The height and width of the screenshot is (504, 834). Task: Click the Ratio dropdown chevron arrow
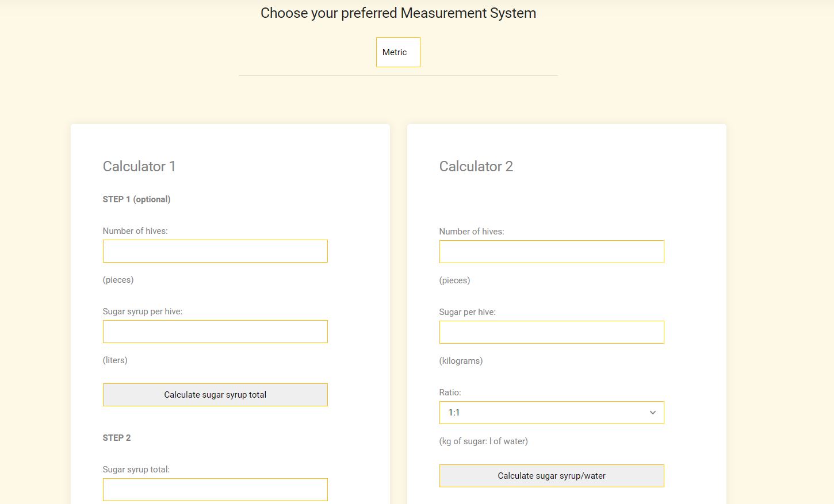click(652, 412)
